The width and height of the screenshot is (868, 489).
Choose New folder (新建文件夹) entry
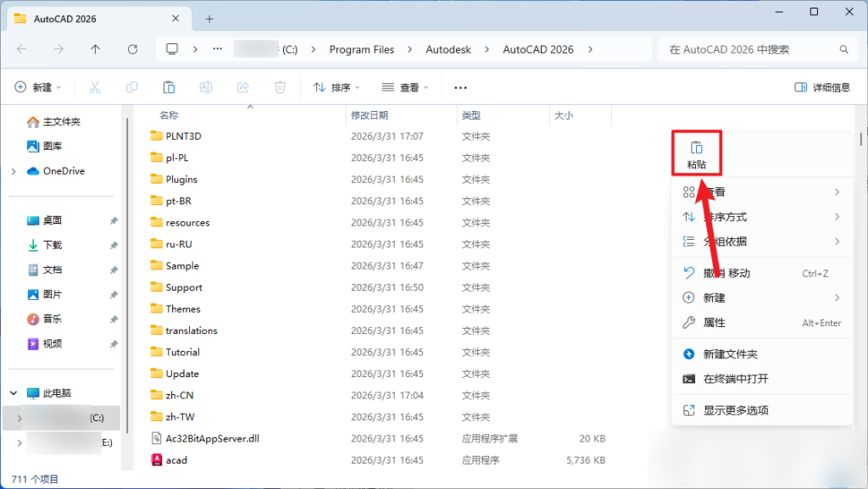tap(762, 354)
